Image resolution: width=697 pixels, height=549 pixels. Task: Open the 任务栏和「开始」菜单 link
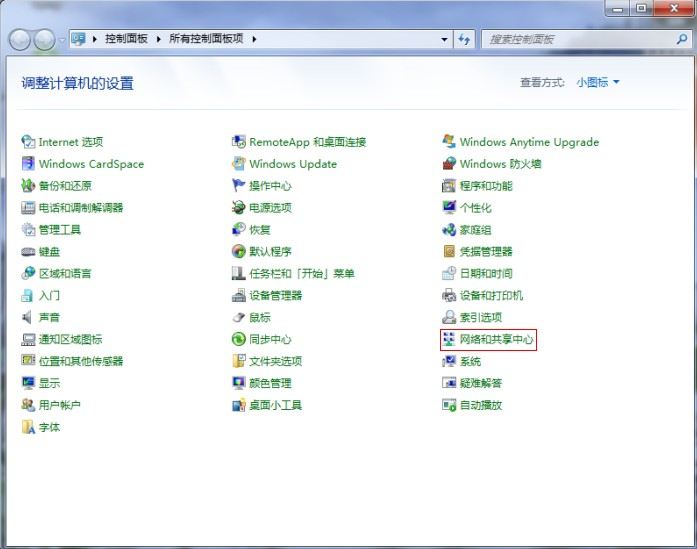(x=302, y=273)
